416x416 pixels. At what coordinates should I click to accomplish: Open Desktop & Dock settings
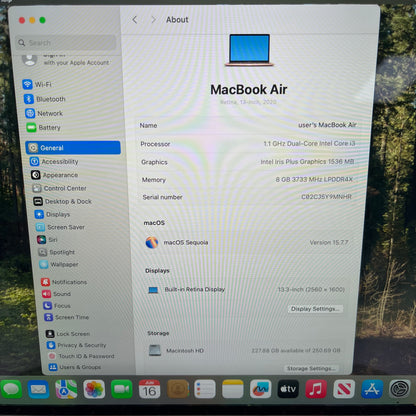(x=62, y=201)
